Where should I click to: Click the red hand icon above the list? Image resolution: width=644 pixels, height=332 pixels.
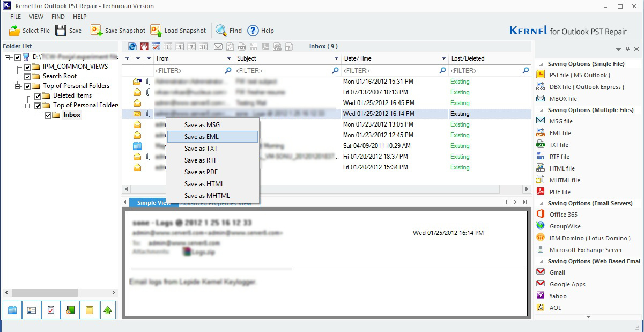click(144, 46)
